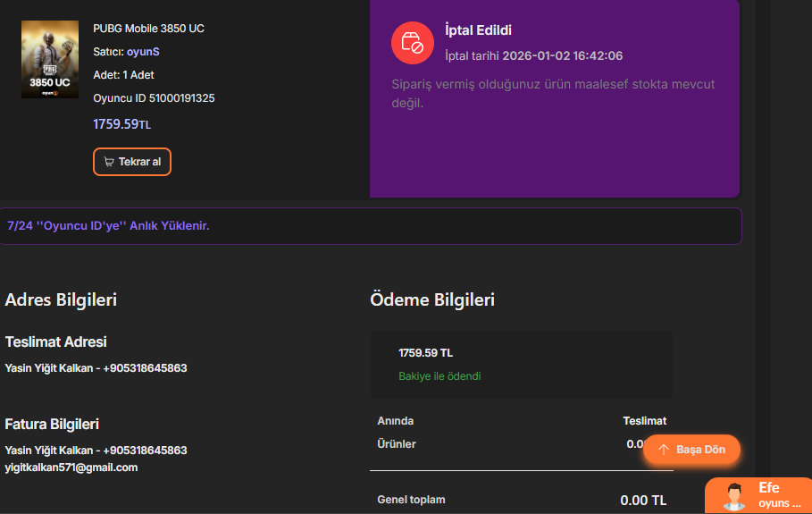This screenshot has height=514, width=812.
Task: Click the Adet: 1 Adet quantity text
Action: coord(123,74)
